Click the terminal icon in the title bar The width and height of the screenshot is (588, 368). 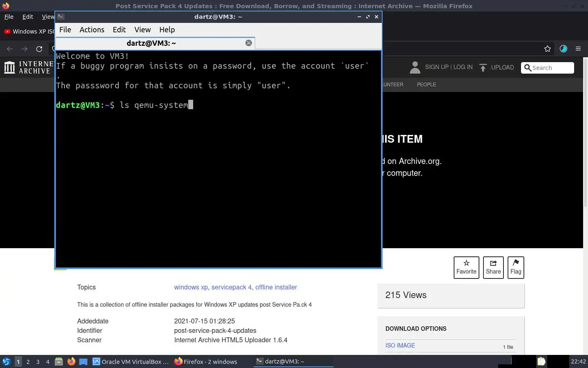click(61, 17)
